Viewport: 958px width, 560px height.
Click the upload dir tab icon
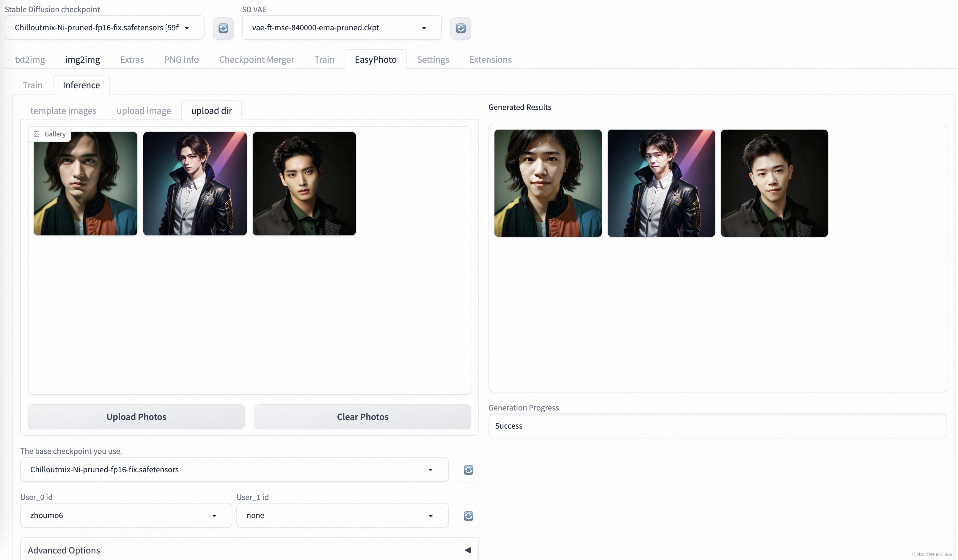coord(211,110)
